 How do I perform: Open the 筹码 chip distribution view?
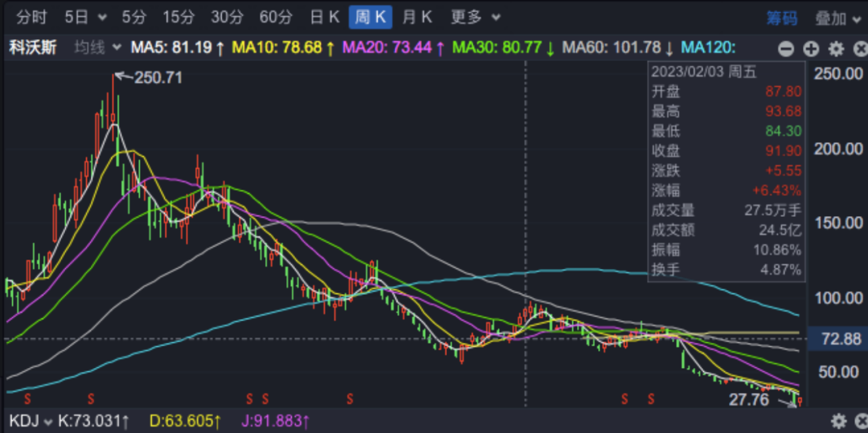(781, 18)
